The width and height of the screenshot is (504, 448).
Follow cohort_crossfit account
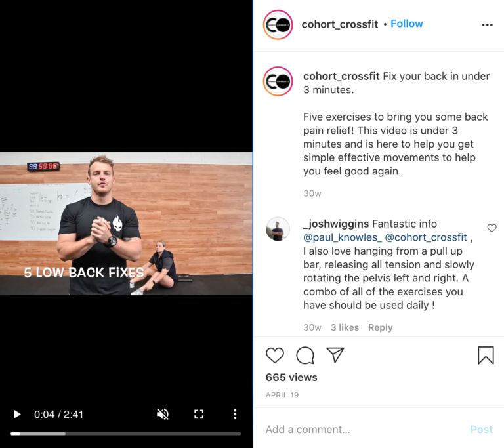pos(407,24)
